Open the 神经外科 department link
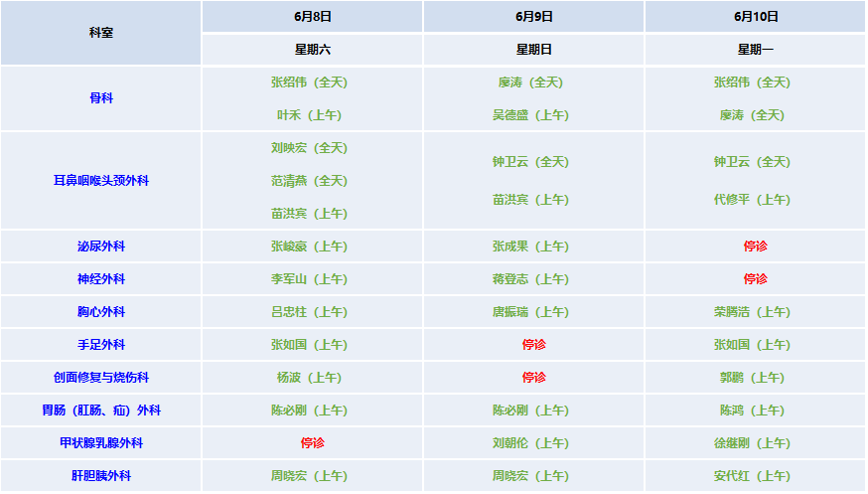This screenshot has height=494, width=868. click(101, 279)
